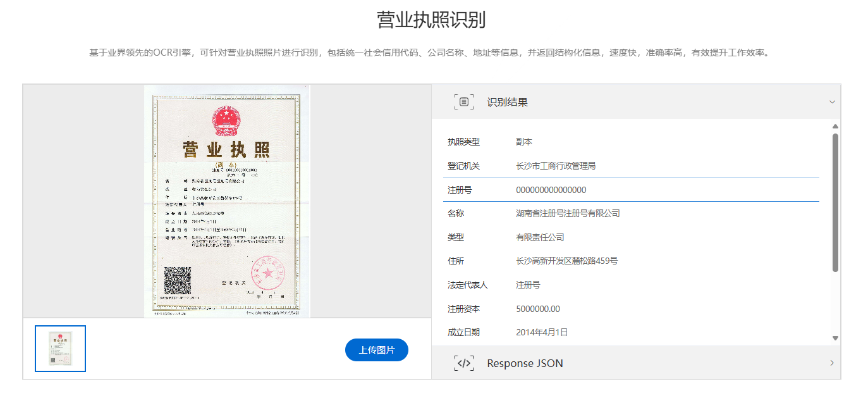
Task: Click the Response JSON code icon
Action: click(x=464, y=363)
